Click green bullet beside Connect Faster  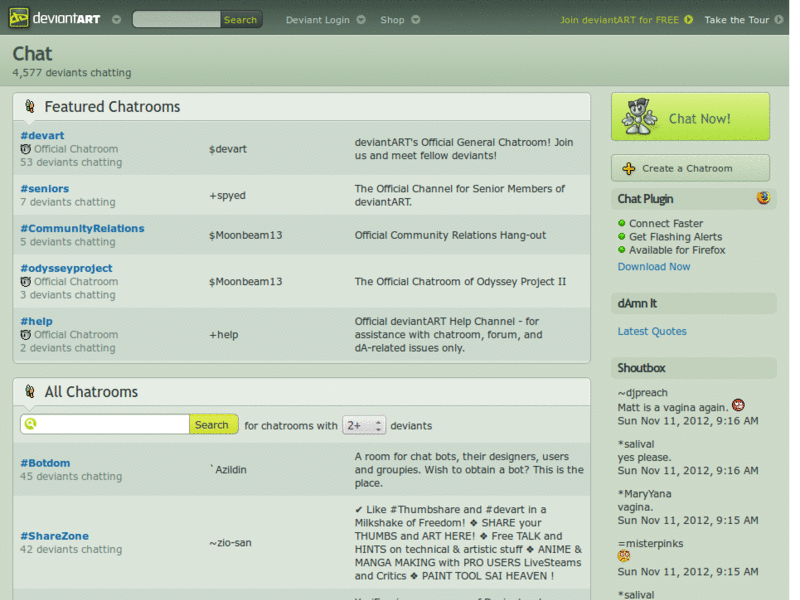coord(621,223)
